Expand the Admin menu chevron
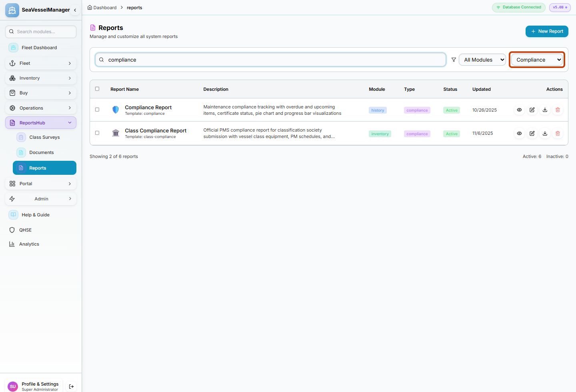 [x=70, y=199]
